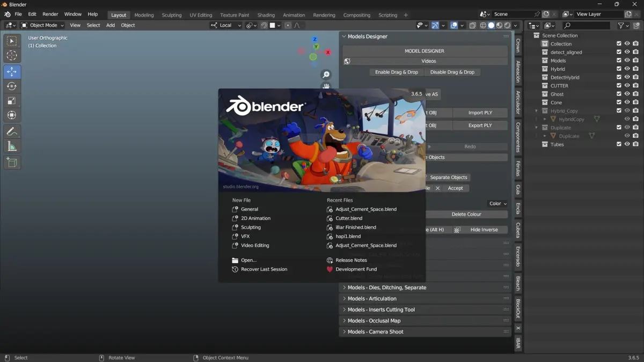Open the Local transform orientation dropdown
This screenshot has width=644, height=362.
[x=225, y=25]
